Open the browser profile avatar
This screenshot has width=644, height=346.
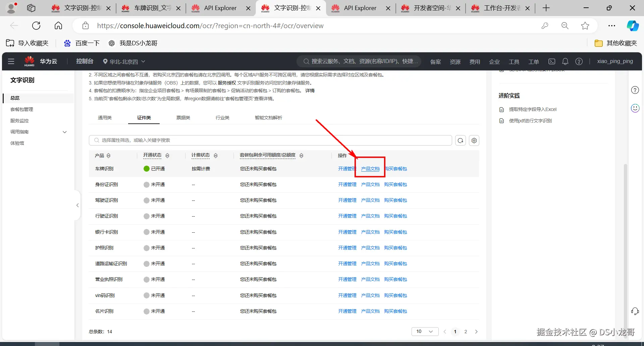click(11, 8)
